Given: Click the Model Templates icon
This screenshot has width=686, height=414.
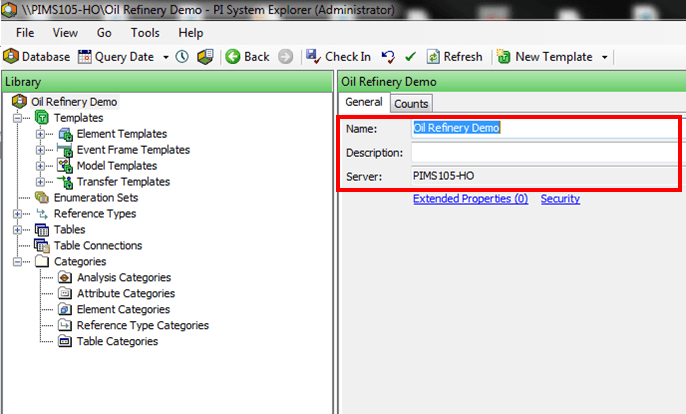Looking at the screenshot, I should point(65,166).
